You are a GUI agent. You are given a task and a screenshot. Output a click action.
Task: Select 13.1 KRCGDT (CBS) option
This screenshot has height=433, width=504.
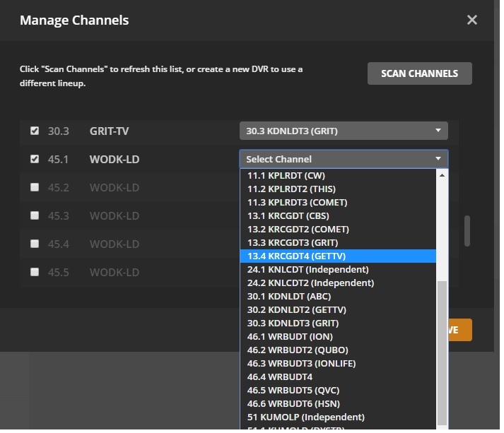click(338, 216)
